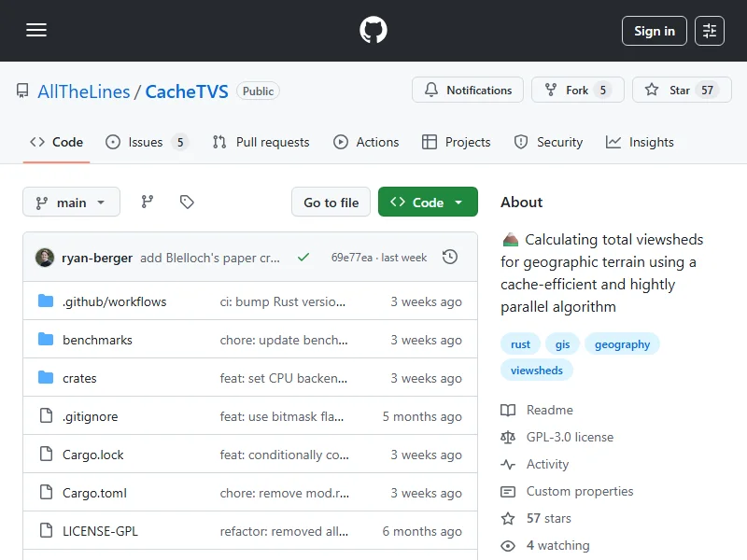Open commit history clock icon
747x560 pixels.
tap(450, 257)
